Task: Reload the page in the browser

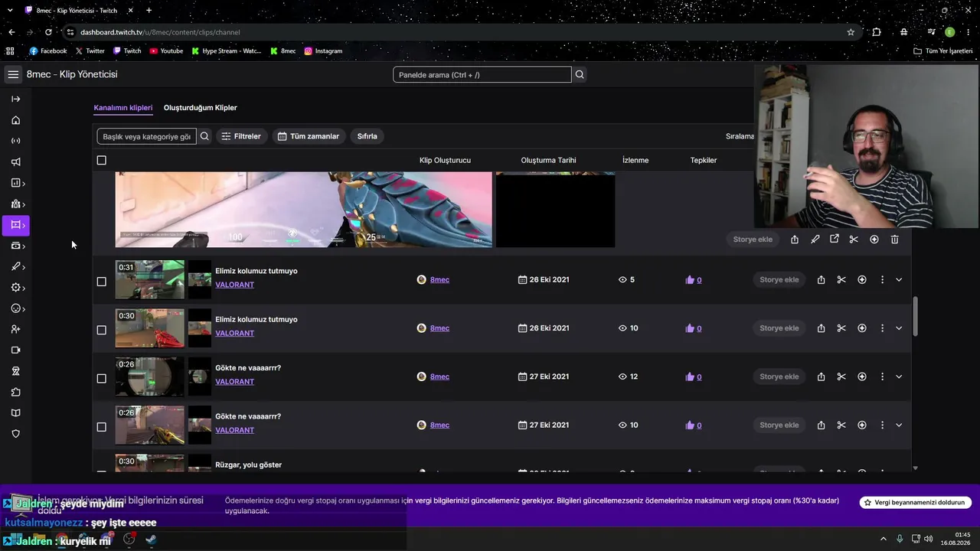Action: (48, 32)
